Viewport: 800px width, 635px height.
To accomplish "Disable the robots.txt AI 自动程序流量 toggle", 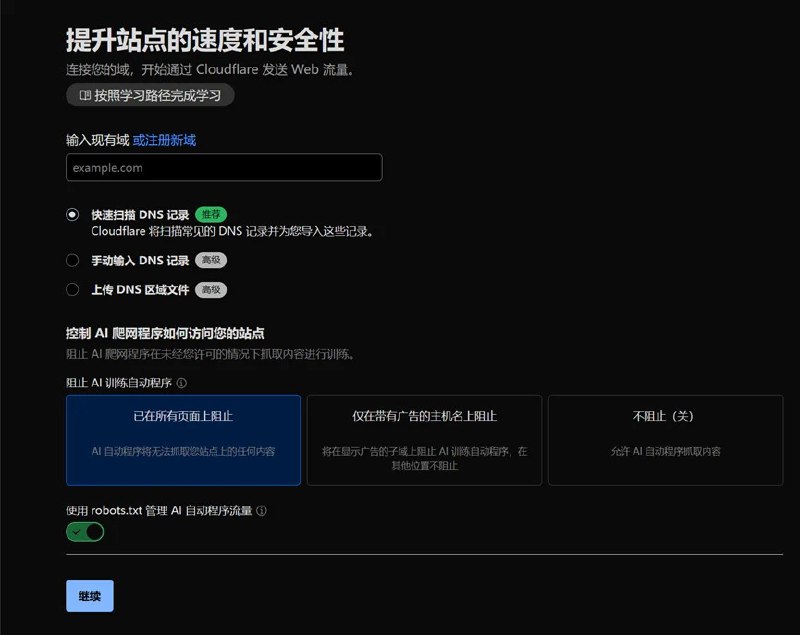I will (x=84, y=531).
